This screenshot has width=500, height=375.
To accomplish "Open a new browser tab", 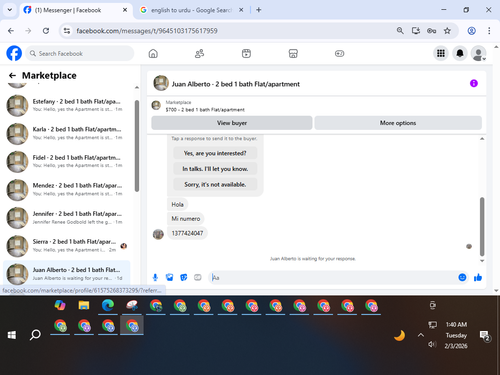I will tap(258, 10).
